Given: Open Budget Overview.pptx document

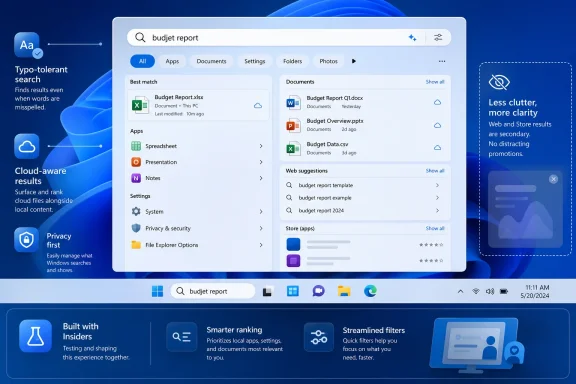Looking at the screenshot, I should 365,125.
